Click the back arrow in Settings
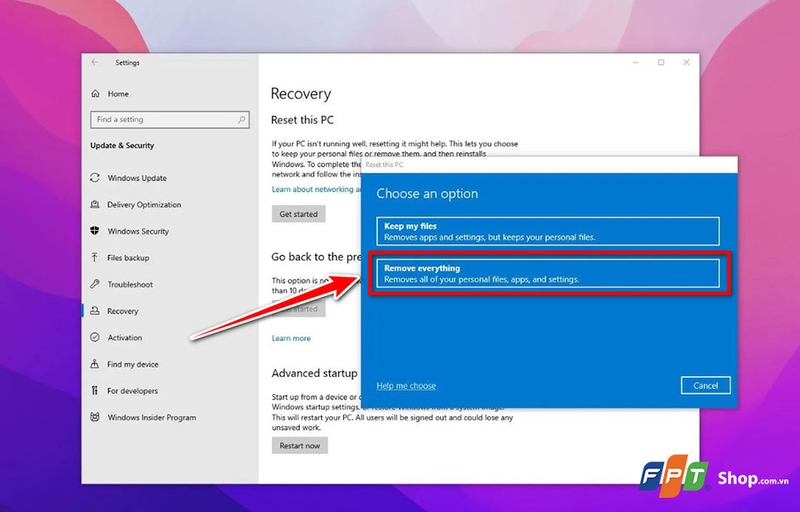Screen dimensions: 800x512 point(95,62)
